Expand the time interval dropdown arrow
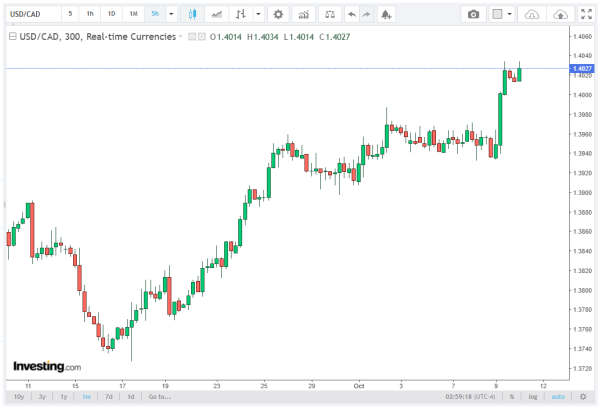 click(x=171, y=15)
